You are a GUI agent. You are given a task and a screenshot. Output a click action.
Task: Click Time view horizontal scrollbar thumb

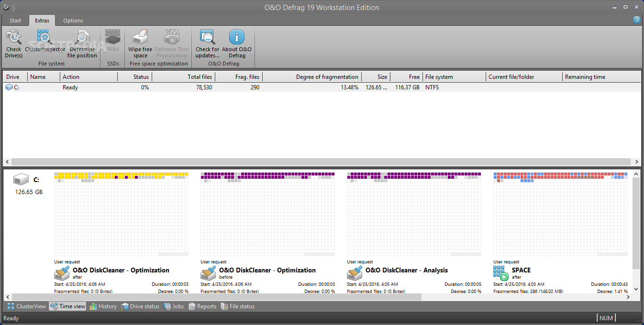(x=216, y=297)
